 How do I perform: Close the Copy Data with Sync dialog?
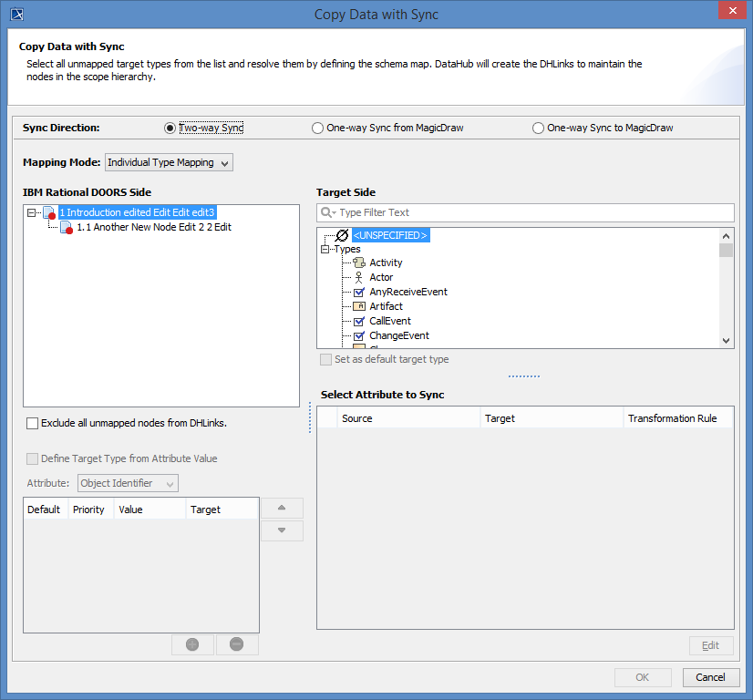click(x=732, y=10)
